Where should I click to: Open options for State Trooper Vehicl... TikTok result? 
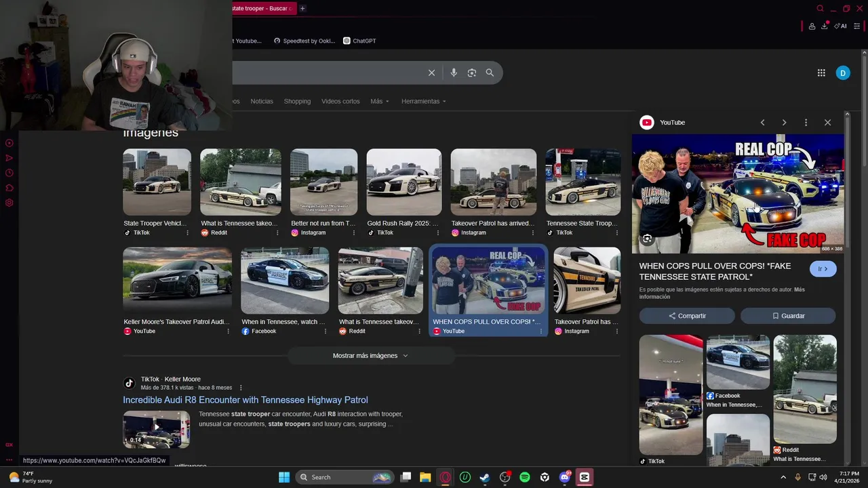pos(188,232)
